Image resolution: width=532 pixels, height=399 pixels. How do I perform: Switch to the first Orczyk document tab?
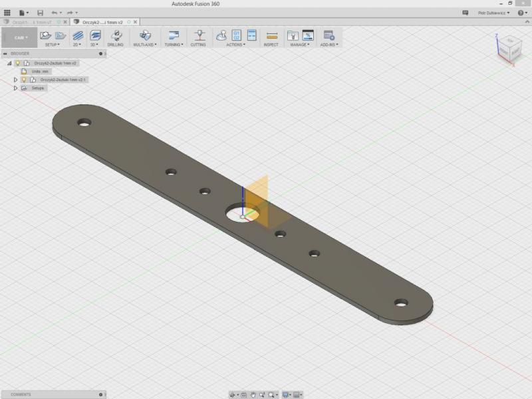coord(30,22)
